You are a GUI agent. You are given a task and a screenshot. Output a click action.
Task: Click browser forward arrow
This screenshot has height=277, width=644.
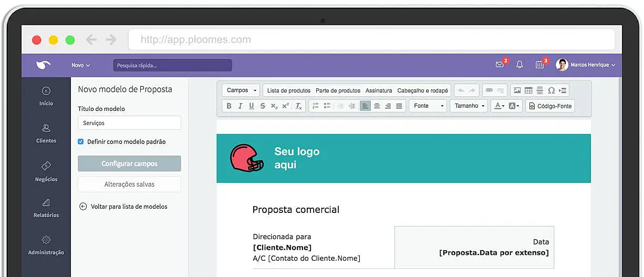(x=111, y=39)
